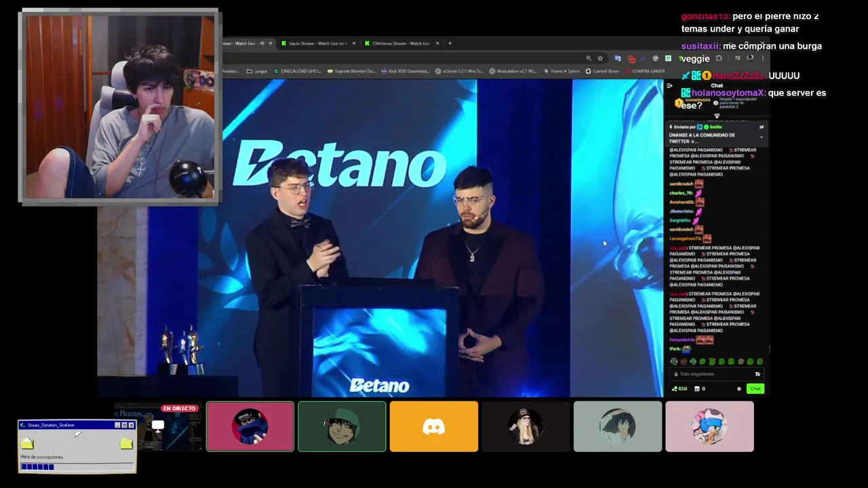Image resolution: width=868 pixels, height=488 pixels.
Task: Open the Control Room bookmark
Action: [x=602, y=71]
